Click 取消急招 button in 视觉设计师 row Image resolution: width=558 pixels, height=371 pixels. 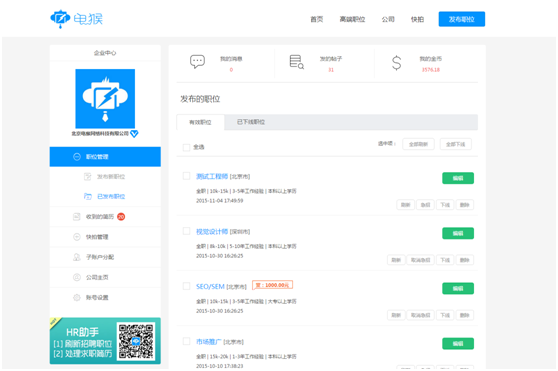(x=421, y=260)
